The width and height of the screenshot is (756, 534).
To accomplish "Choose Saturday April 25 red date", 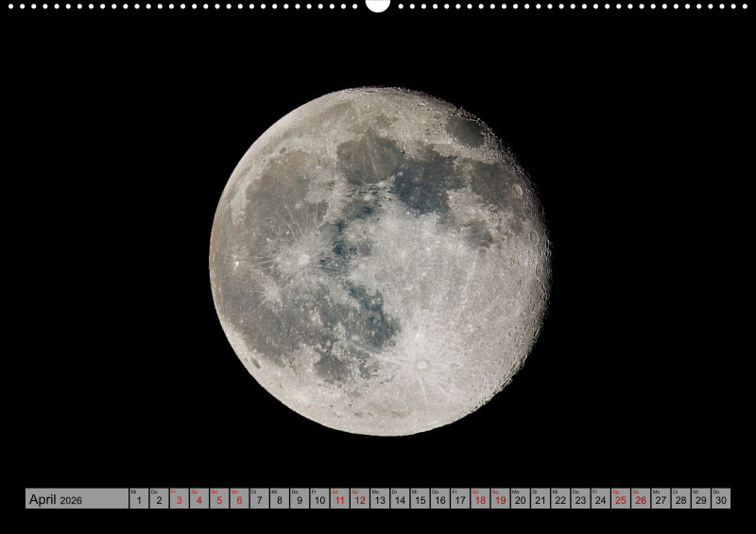I will [x=620, y=499].
